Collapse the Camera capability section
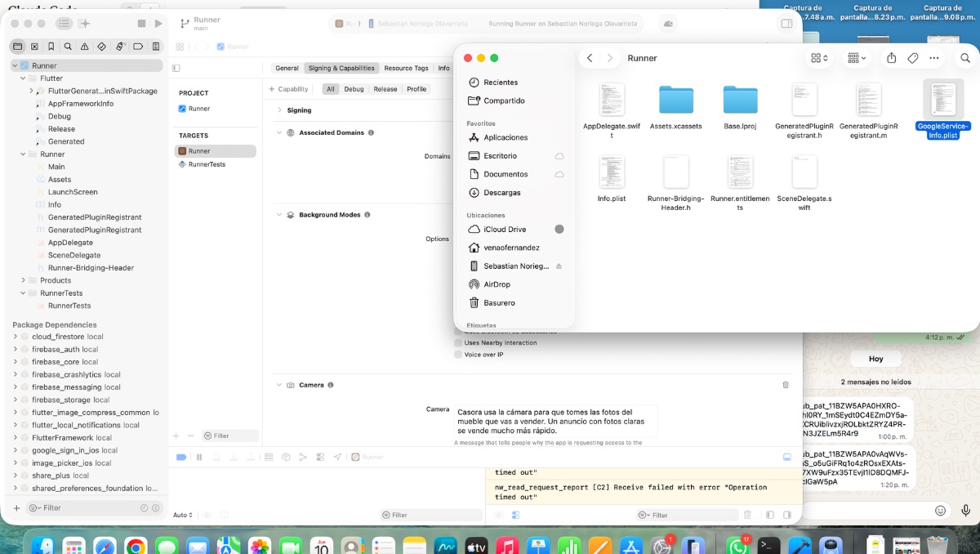 (x=279, y=385)
